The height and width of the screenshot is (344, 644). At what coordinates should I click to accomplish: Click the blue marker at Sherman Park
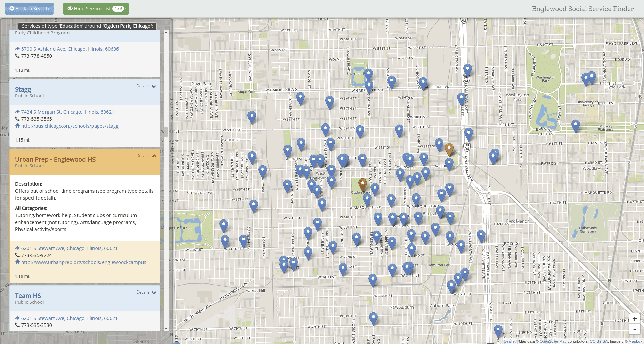368,75
